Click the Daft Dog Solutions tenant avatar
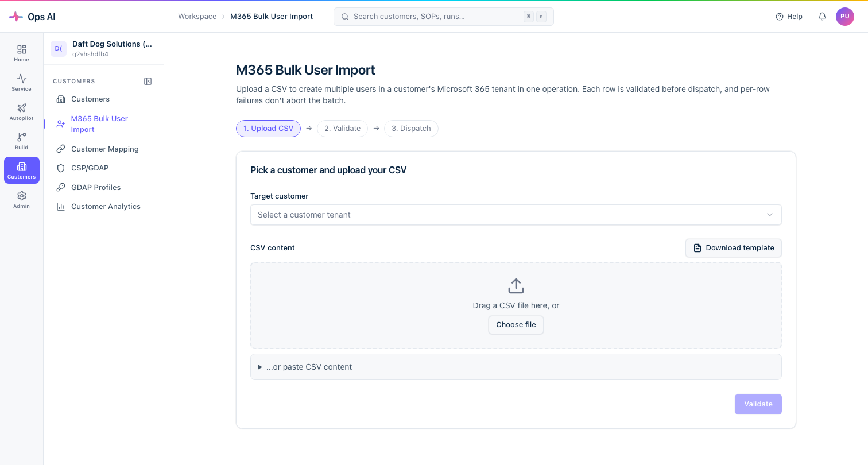The width and height of the screenshot is (868, 465). click(59, 49)
